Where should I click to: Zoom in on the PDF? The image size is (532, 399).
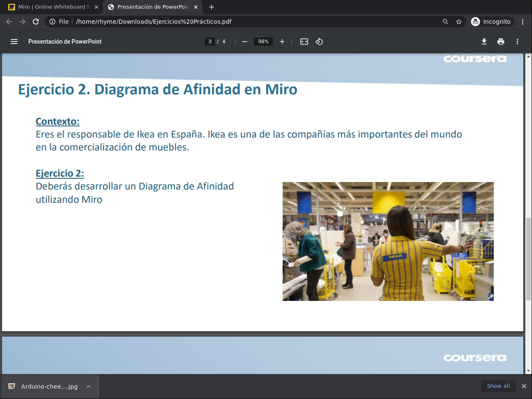click(282, 42)
